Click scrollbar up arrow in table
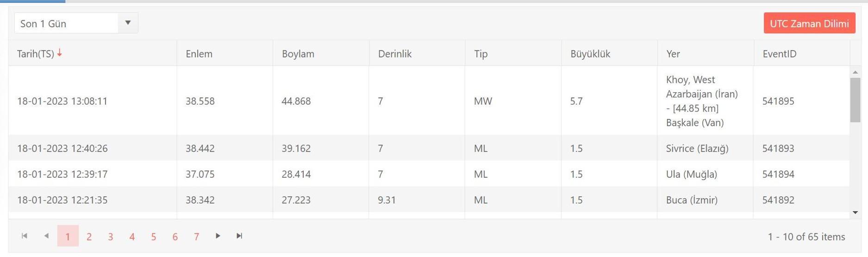Screen dimensions: 868x257 click(x=855, y=72)
